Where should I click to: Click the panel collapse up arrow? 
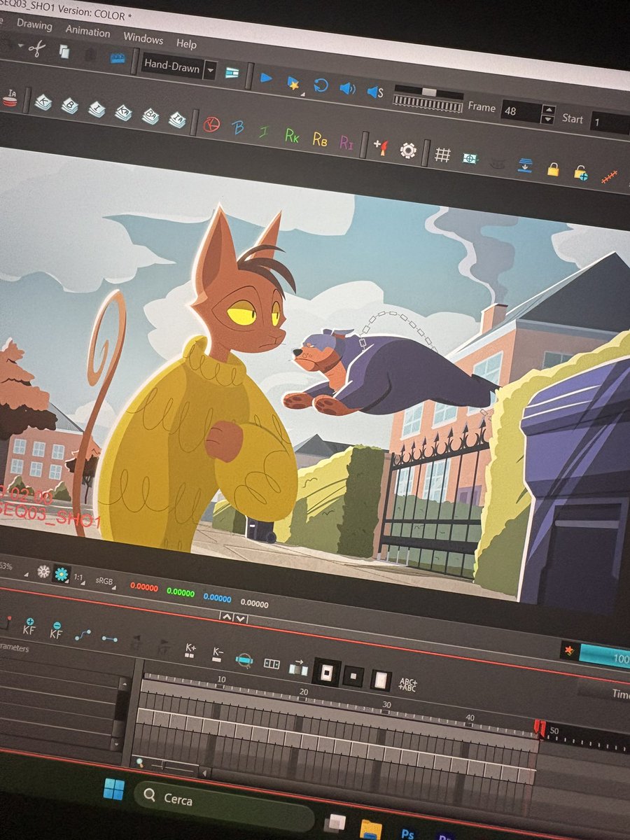226,617
